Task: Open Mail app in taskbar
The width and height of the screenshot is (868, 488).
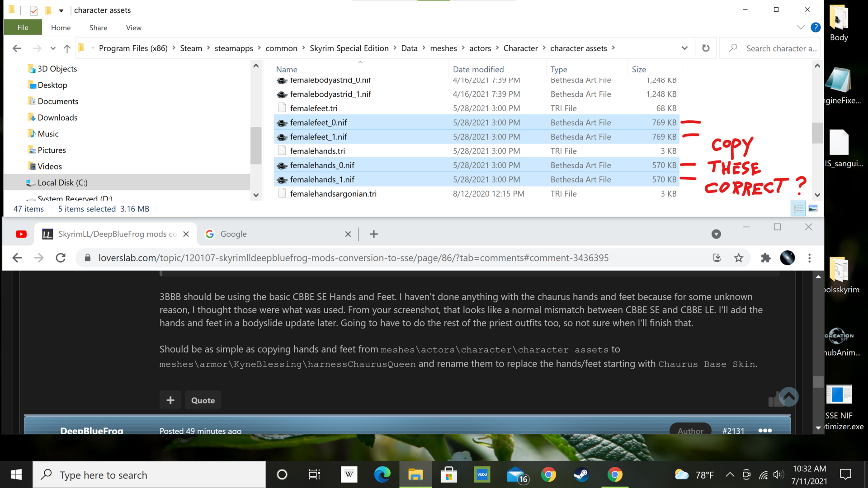Action: pyautogui.click(x=516, y=475)
